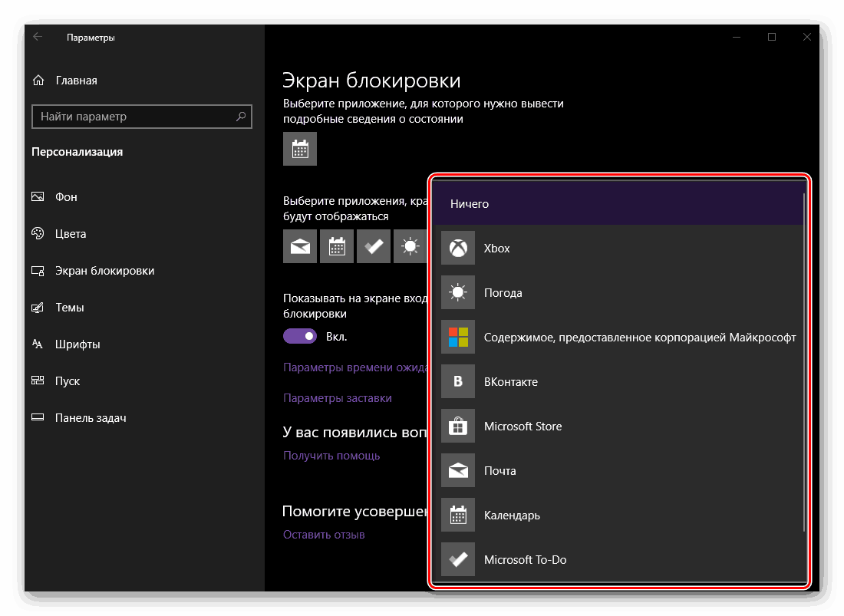
Task: Click the Получить помощь link
Action: [x=331, y=455]
